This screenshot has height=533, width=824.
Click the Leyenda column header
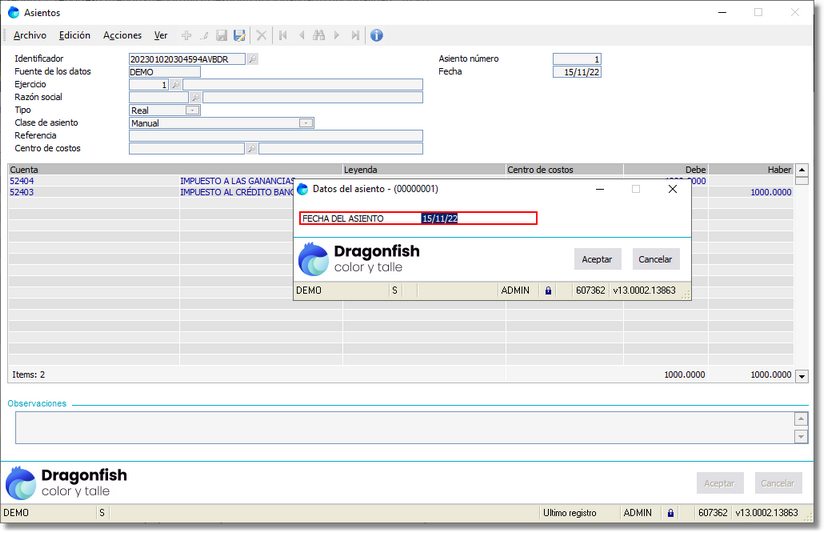coord(424,170)
